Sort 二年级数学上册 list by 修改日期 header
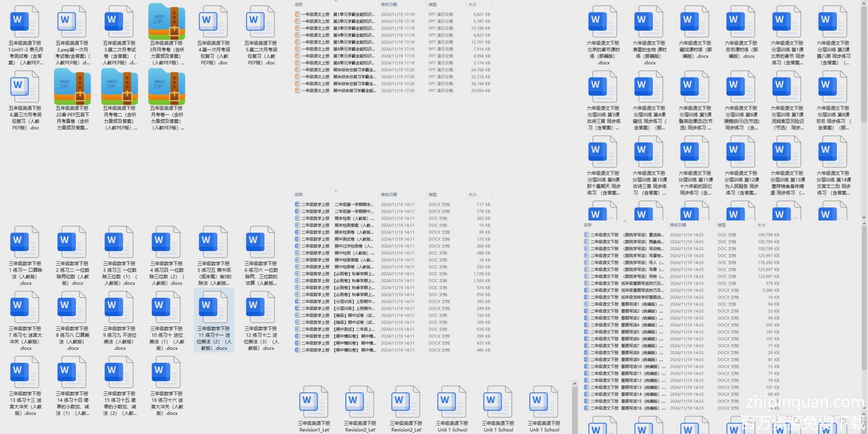 [x=389, y=194]
